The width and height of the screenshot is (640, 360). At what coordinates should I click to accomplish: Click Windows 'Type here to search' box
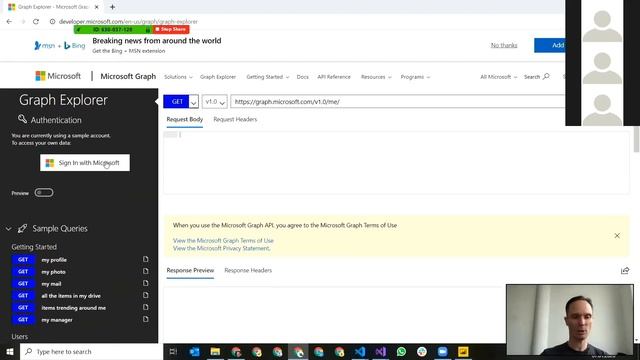point(91,351)
